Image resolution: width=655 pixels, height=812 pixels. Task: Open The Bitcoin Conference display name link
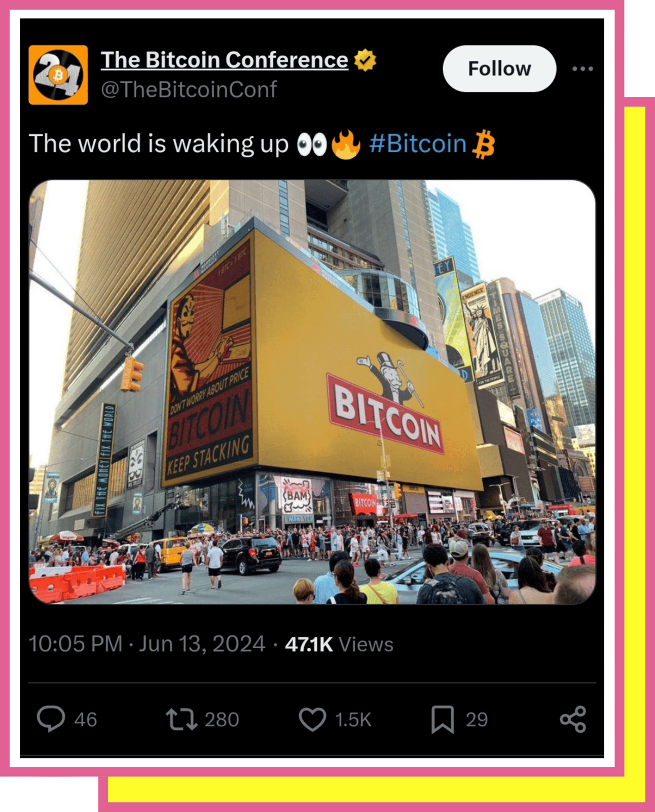pyautogui.click(x=225, y=60)
